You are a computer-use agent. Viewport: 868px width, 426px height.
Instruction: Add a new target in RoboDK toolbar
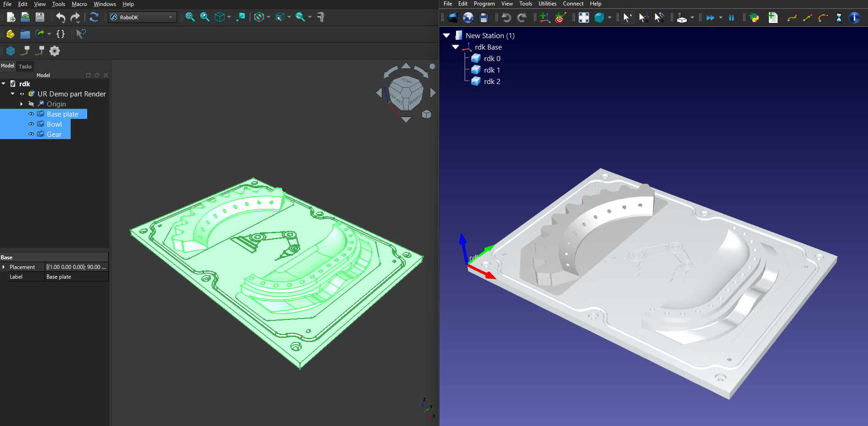[x=560, y=18]
